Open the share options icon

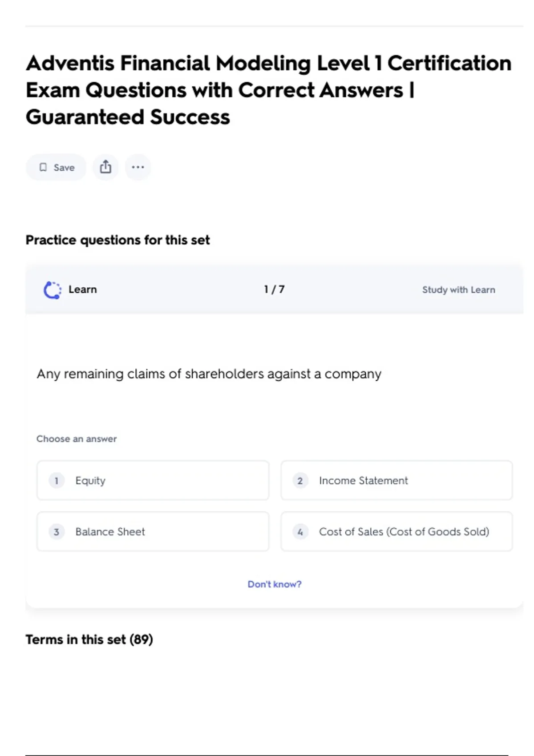pos(105,167)
